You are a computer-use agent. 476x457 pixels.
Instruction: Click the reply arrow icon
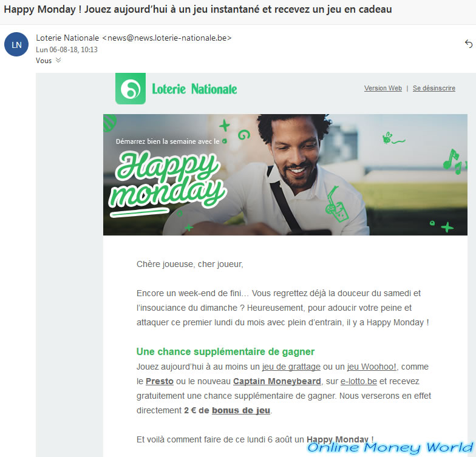(x=469, y=44)
